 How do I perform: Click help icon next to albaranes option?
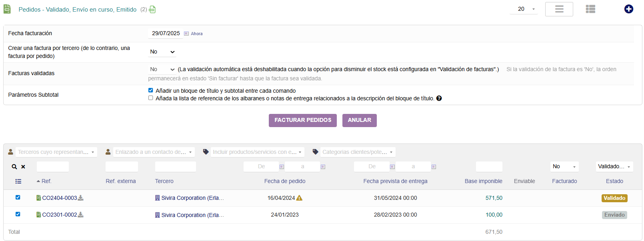[439, 98]
